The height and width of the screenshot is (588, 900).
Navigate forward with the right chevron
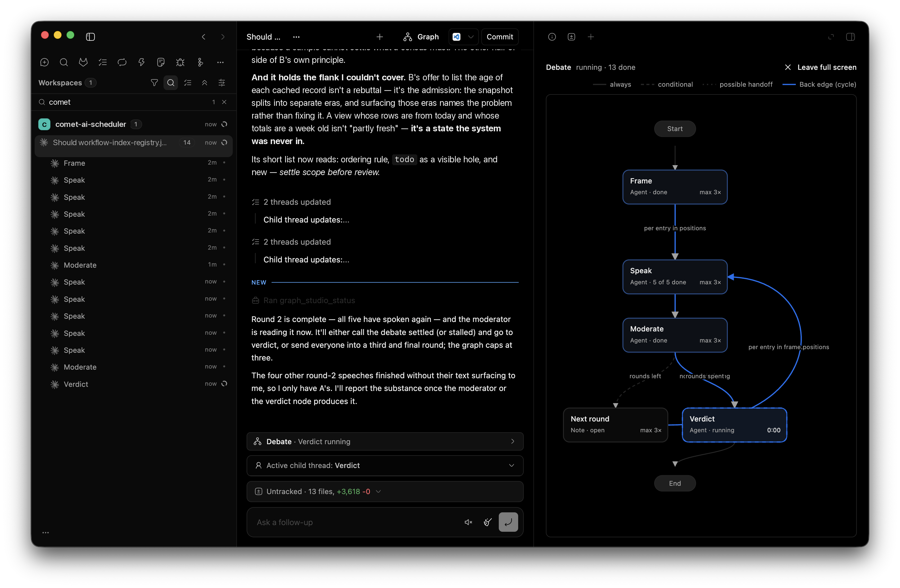coord(223,37)
